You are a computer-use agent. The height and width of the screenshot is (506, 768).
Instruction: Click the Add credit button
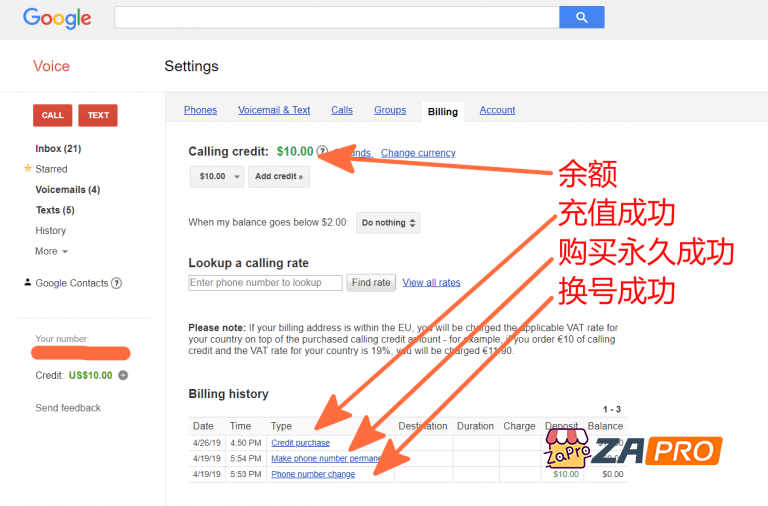pyautogui.click(x=279, y=176)
